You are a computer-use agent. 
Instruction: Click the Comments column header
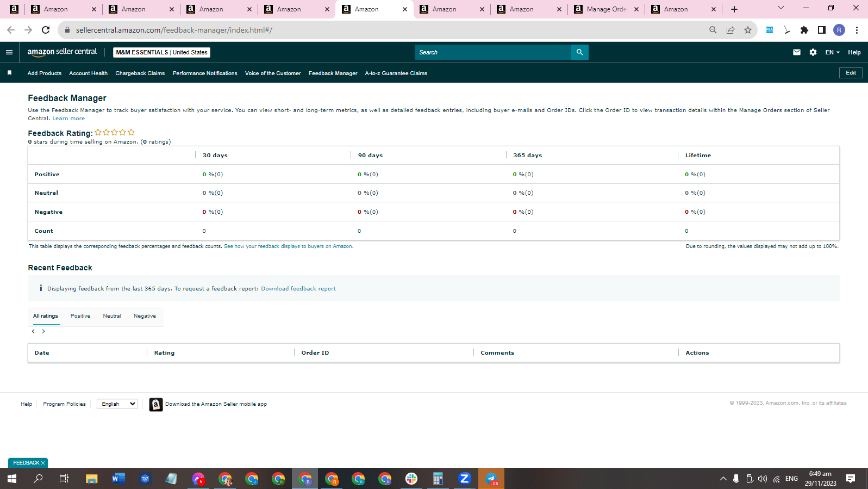(497, 353)
